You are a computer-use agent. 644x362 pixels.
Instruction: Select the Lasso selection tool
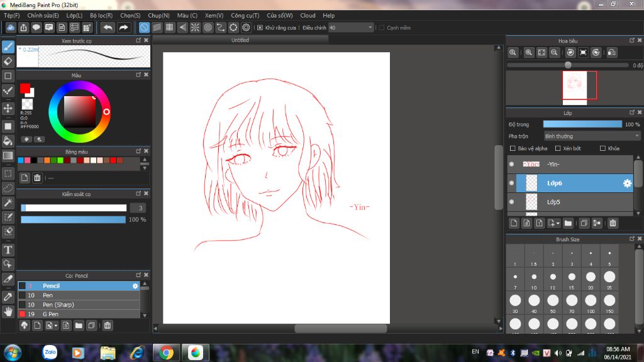8,188
